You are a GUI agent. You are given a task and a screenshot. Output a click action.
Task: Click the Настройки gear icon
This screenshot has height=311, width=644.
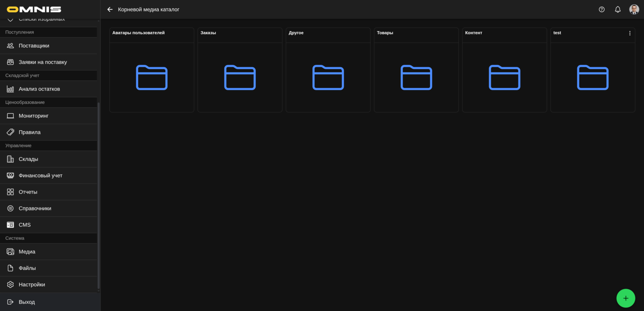click(x=10, y=285)
